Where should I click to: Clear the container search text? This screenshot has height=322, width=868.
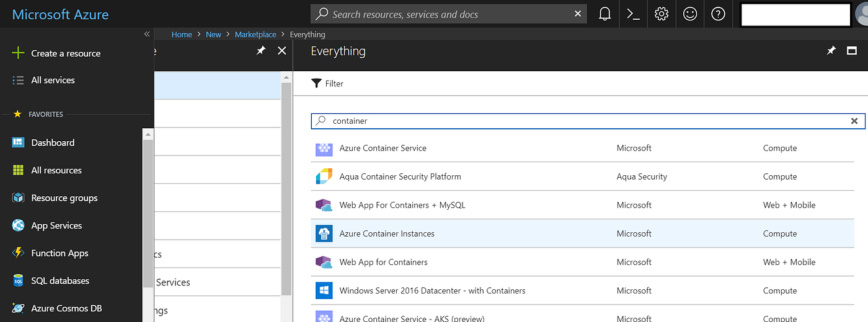coord(854,121)
